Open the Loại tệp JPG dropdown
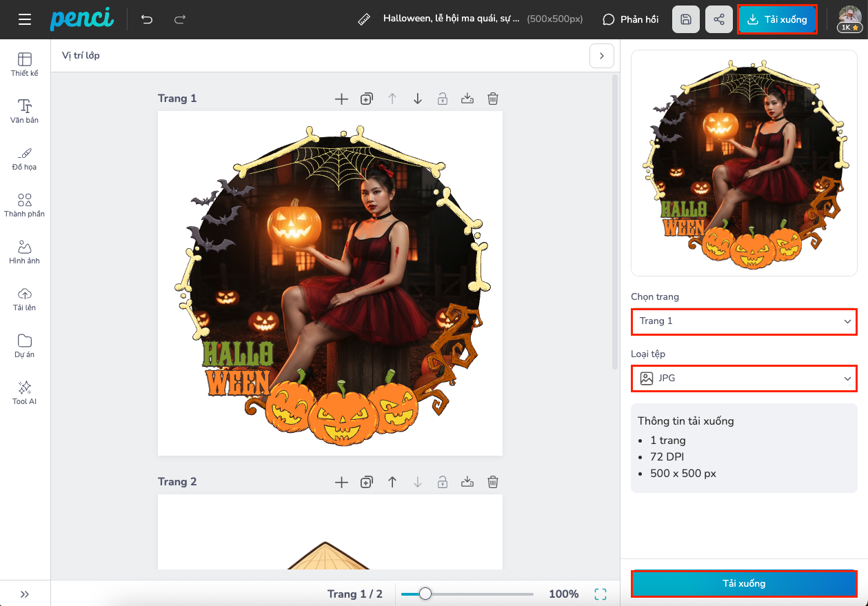 click(744, 378)
